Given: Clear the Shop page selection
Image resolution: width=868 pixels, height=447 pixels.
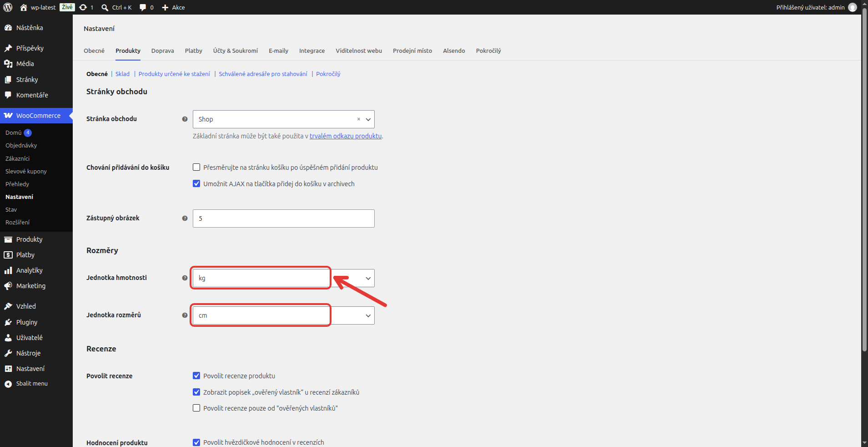Looking at the screenshot, I should tap(359, 119).
